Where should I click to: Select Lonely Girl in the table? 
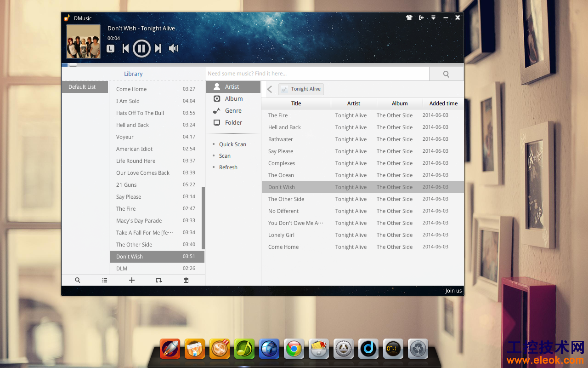click(362, 235)
